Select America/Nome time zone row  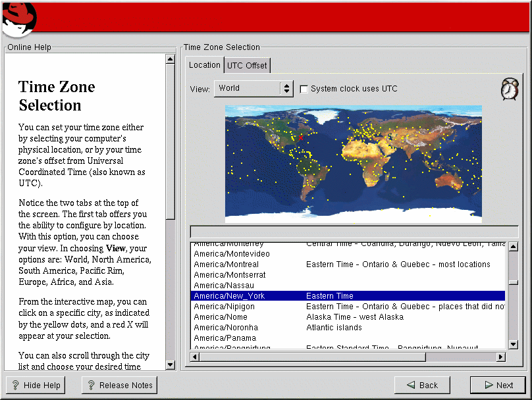[x=348, y=316]
